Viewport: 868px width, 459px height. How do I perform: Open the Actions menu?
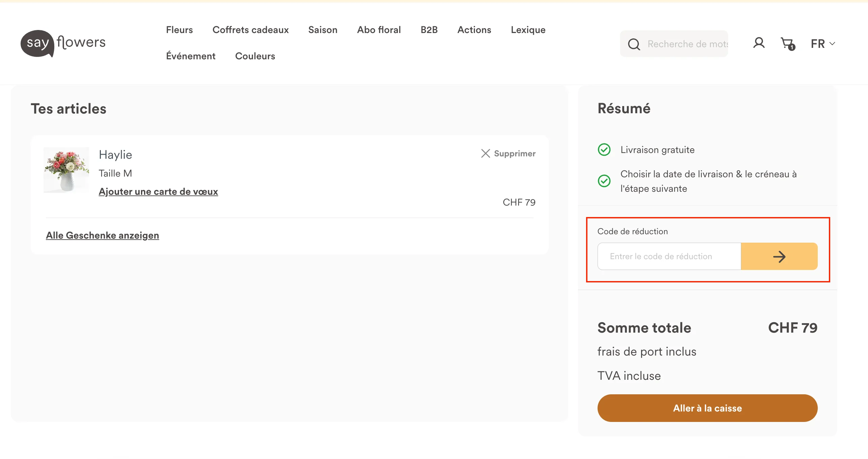tap(474, 30)
